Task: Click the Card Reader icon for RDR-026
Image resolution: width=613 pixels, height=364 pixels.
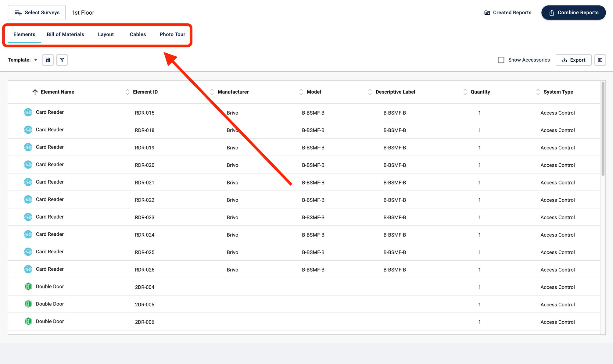Action: [x=28, y=269]
